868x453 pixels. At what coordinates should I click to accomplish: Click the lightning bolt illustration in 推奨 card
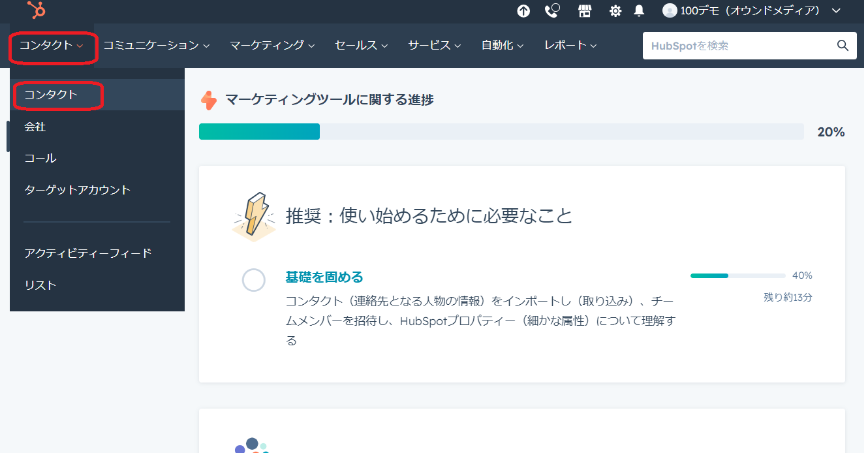[254, 216]
